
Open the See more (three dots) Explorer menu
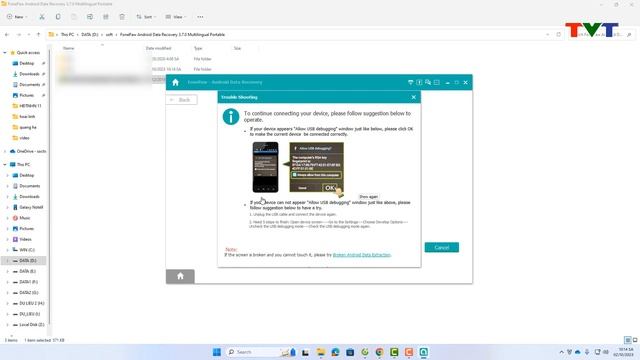[x=200, y=17]
